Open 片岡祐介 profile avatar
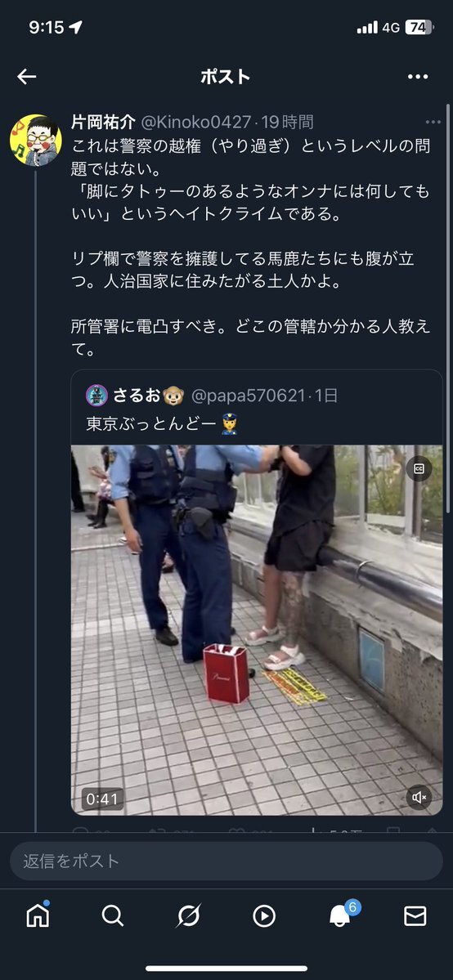The height and width of the screenshot is (980, 453). coord(36,140)
